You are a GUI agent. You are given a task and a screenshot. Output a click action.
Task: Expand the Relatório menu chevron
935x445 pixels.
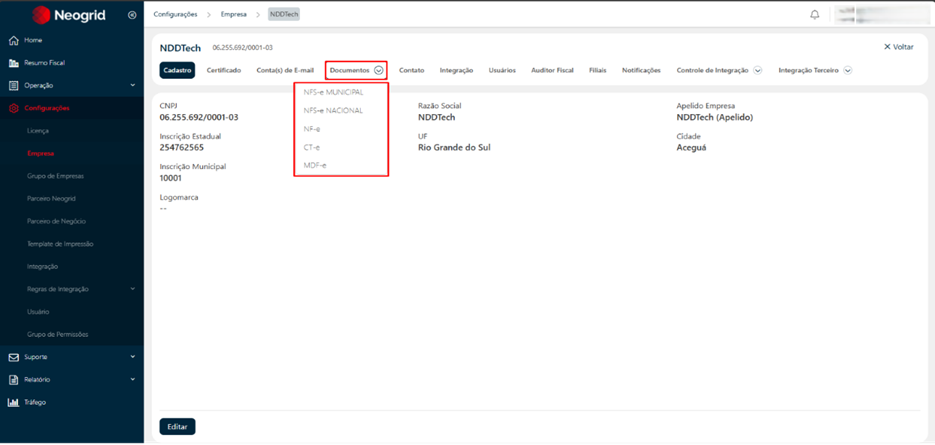click(x=133, y=379)
